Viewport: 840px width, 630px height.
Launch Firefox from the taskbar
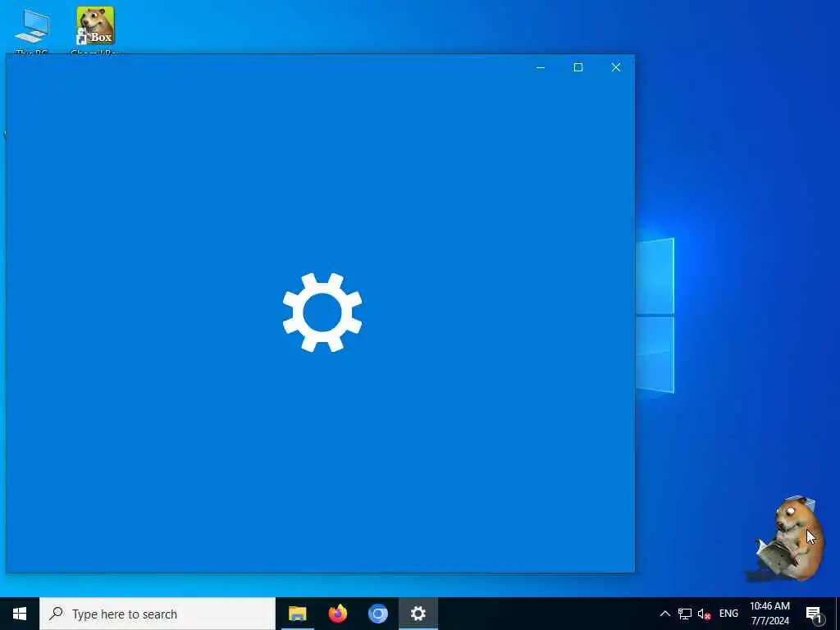click(337, 614)
